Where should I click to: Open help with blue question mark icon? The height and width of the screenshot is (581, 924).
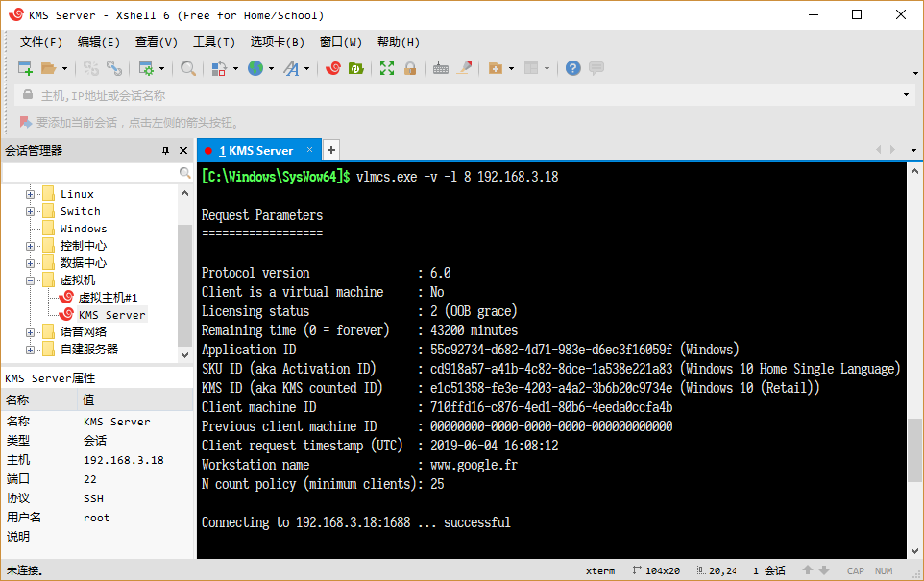click(x=572, y=68)
